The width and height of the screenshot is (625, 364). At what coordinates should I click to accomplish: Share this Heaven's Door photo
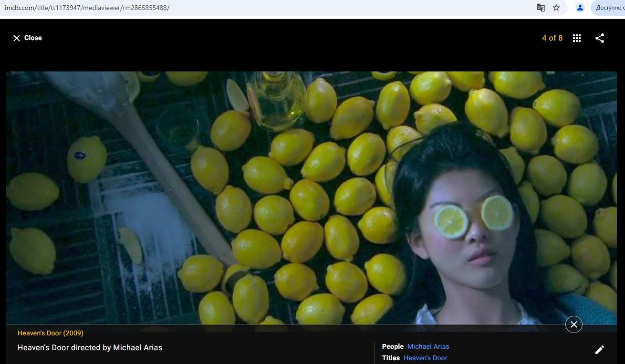600,38
